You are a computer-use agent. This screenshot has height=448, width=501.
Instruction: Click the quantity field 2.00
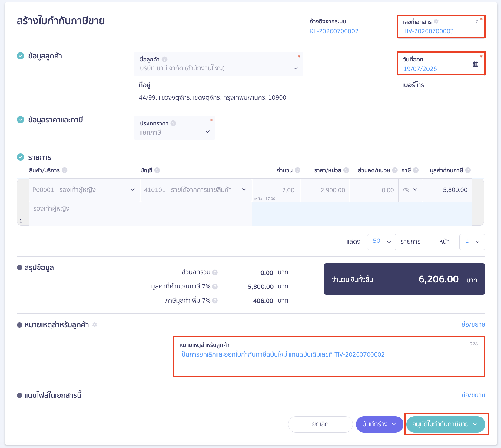point(277,190)
